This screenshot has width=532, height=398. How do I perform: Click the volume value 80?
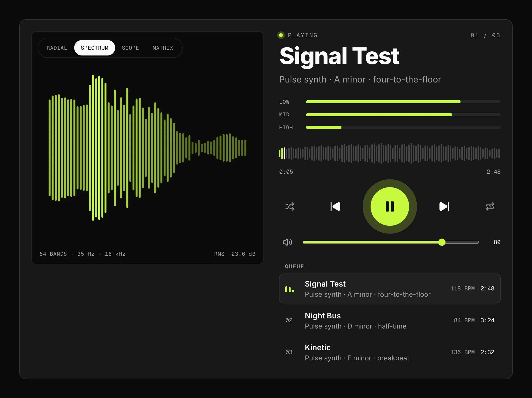[497, 242]
